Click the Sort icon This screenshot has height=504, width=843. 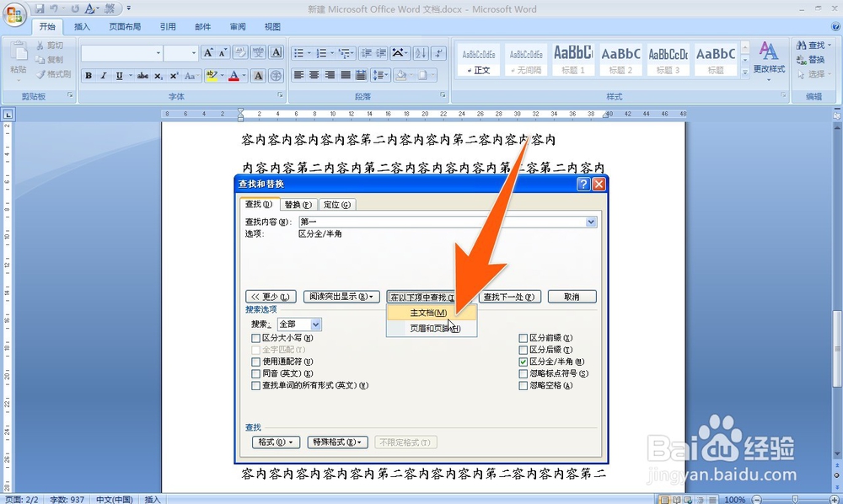pyautogui.click(x=421, y=52)
